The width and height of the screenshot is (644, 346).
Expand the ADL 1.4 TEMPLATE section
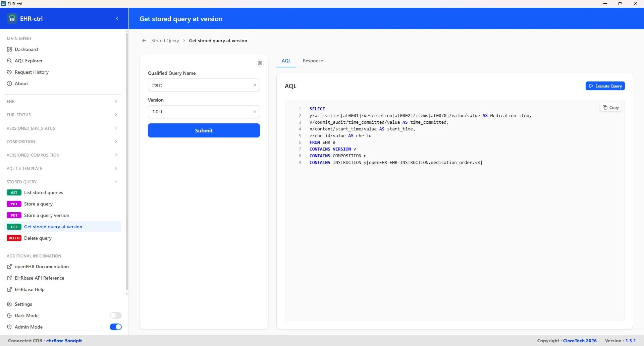[62, 168]
